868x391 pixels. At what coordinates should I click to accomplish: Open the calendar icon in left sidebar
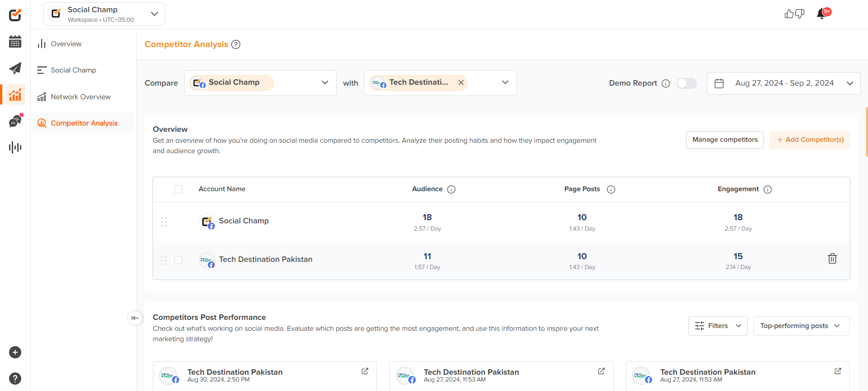(x=15, y=42)
